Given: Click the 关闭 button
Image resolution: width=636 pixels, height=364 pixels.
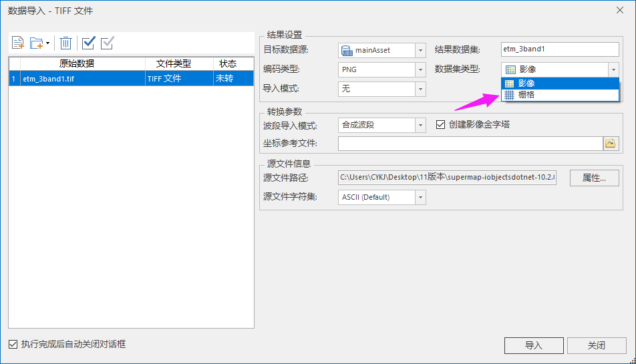Looking at the screenshot, I should click(x=597, y=345).
